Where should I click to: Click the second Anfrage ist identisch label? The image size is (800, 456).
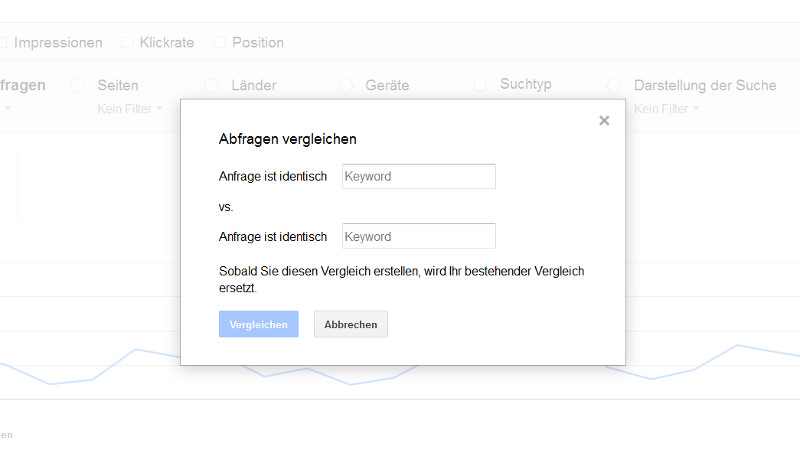pyautogui.click(x=273, y=237)
